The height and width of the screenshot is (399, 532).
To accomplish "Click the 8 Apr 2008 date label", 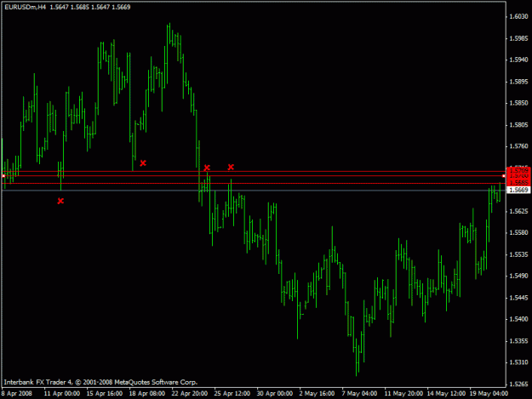I will 17,394.
